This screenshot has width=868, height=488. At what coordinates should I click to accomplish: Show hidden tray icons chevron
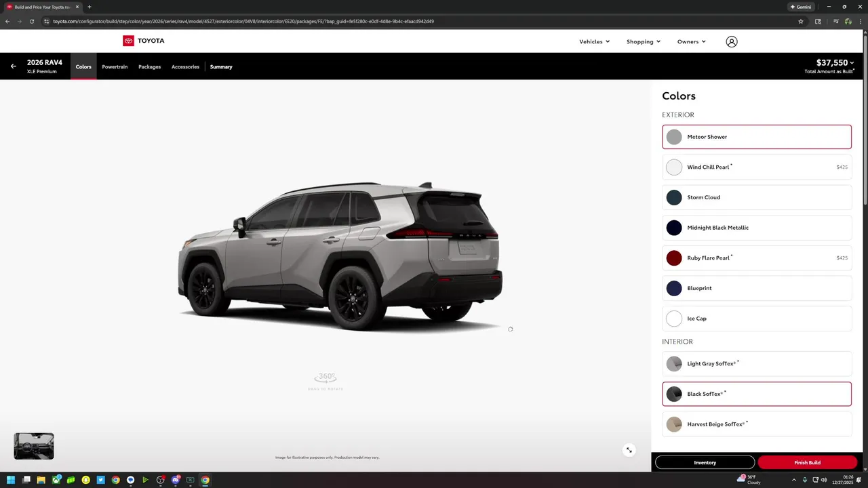pos(794,480)
